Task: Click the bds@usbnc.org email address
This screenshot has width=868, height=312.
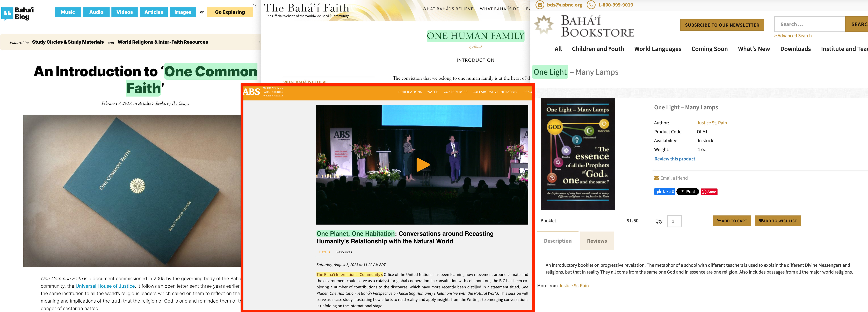Action: (564, 5)
